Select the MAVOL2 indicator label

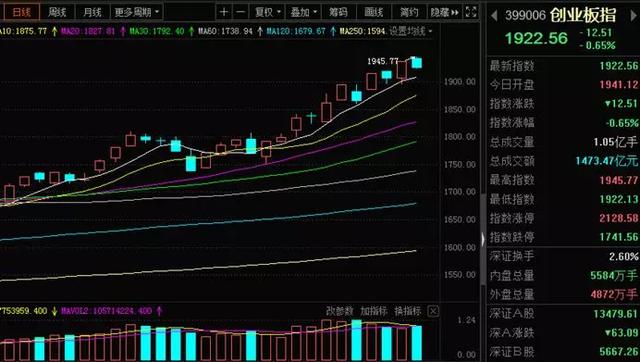pyautogui.click(x=107, y=311)
